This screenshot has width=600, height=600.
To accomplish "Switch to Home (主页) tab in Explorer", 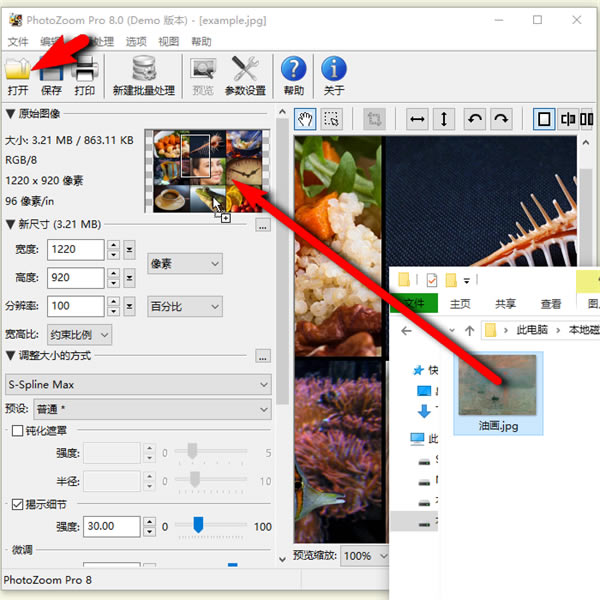I will pyautogui.click(x=460, y=304).
